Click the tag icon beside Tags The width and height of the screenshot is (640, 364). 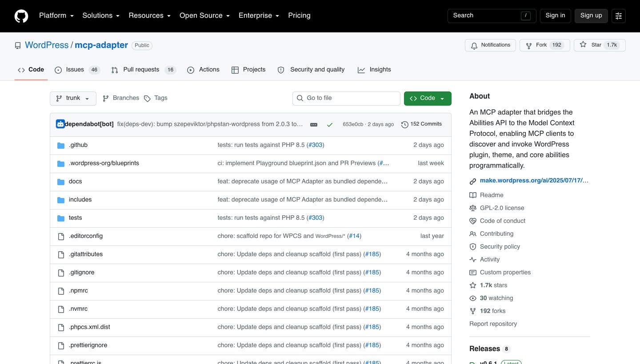tap(147, 99)
